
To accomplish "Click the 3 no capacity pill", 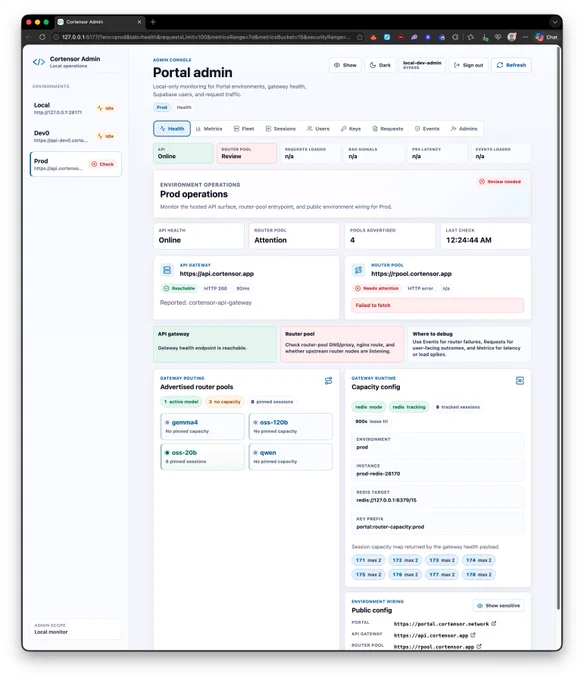I will tap(225, 402).
